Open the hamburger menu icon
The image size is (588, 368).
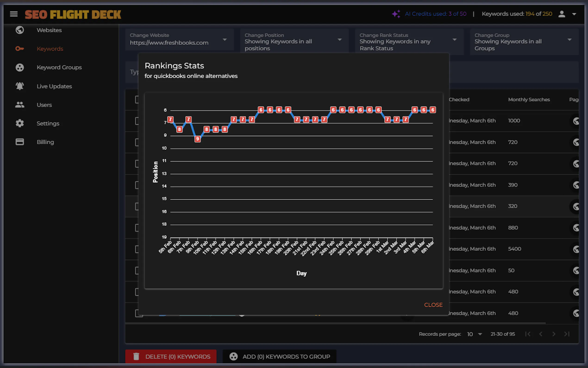coord(14,14)
